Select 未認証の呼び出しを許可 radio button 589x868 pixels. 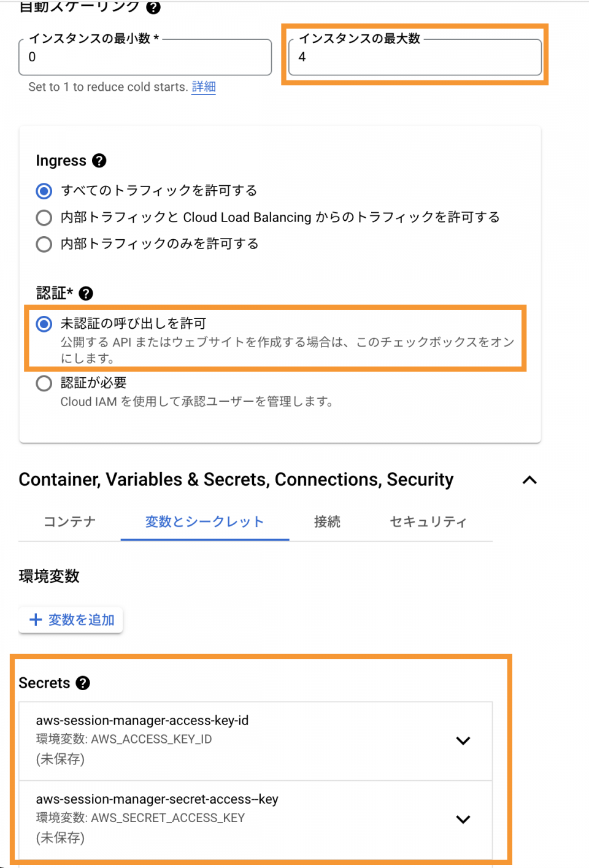[44, 324]
